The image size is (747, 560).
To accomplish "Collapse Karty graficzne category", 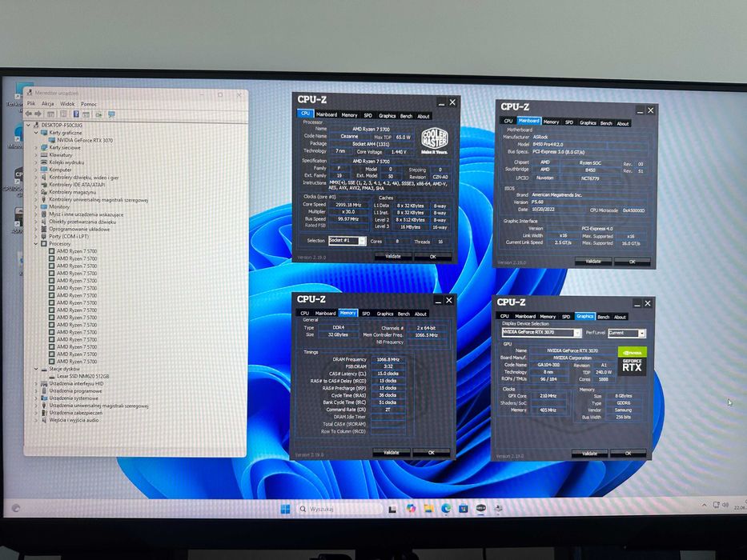I will point(36,133).
